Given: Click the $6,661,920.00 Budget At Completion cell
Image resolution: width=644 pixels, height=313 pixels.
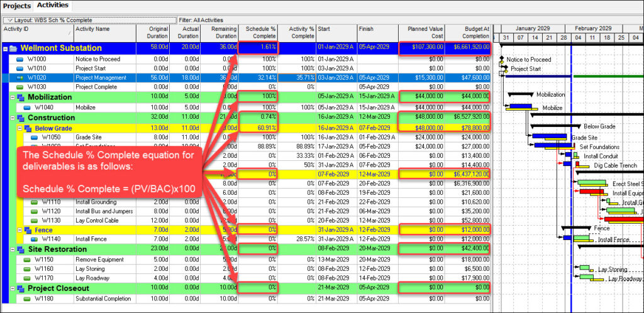Looking at the screenshot, I should coord(468,48).
